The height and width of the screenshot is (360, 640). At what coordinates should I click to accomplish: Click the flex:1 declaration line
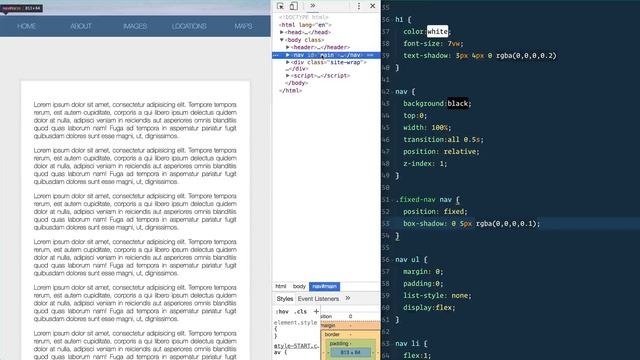tap(417, 356)
